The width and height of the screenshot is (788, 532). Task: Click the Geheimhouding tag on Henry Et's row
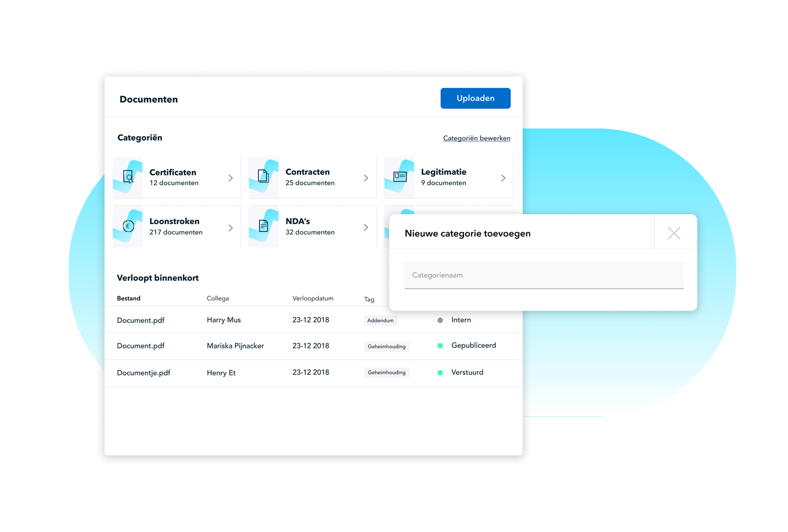coord(387,372)
